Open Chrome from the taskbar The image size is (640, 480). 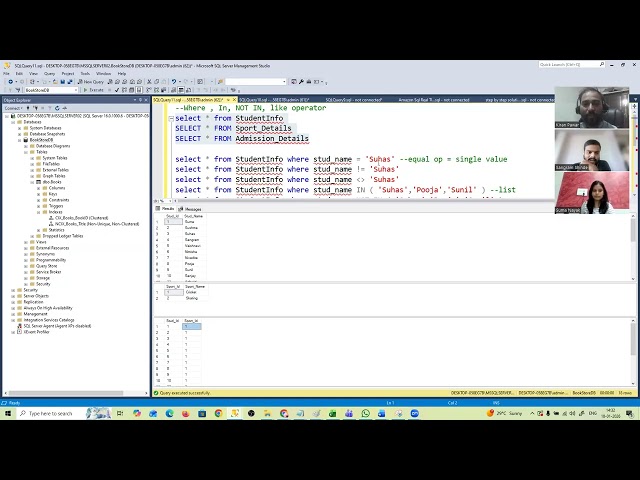(218, 413)
